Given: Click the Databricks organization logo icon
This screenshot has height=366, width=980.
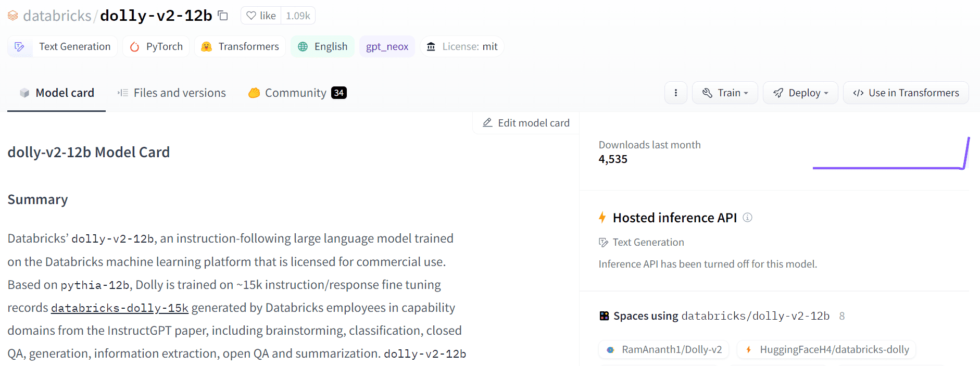Looking at the screenshot, I should click(12, 16).
